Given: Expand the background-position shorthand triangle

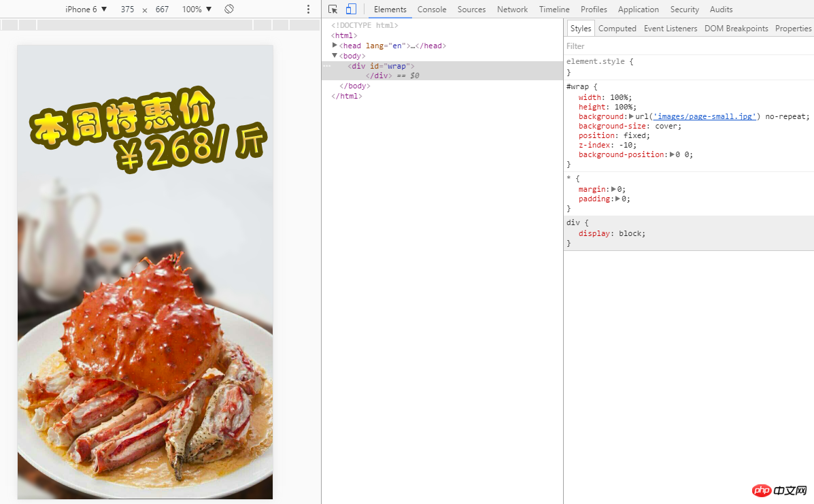Looking at the screenshot, I should (x=672, y=154).
